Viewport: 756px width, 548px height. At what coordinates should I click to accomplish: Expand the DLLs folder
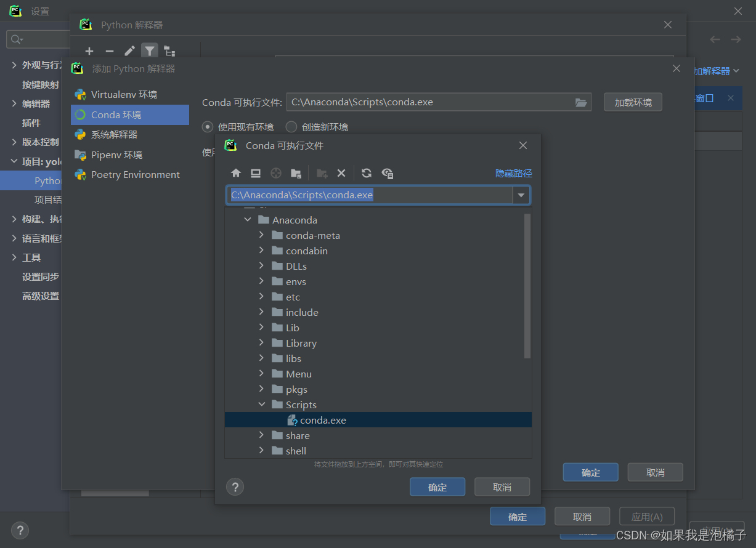pyautogui.click(x=261, y=266)
